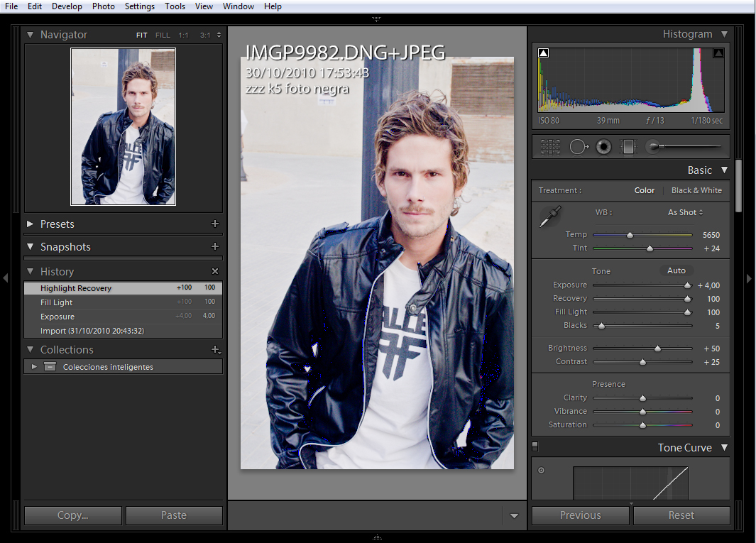Click the Reset button
This screenshot has width=756, height=543.
[x=681, y=515]
